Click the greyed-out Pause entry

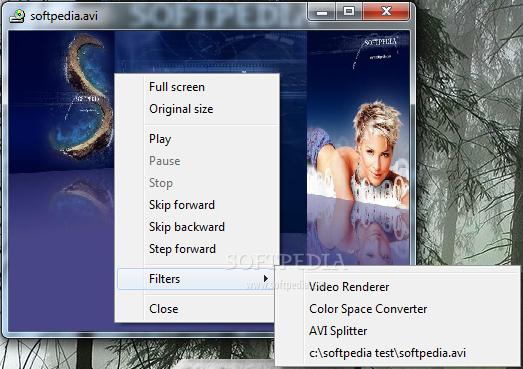[197, 161]
